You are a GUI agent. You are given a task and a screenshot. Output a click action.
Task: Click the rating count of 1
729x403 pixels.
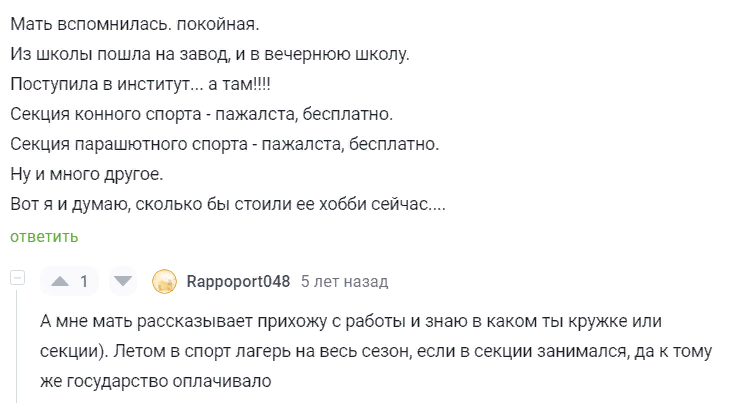click(84, 281)
